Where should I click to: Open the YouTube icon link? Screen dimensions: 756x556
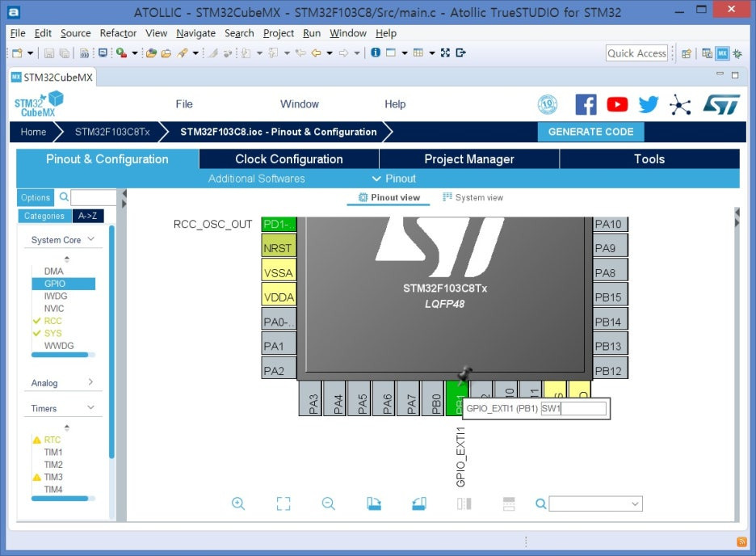click(617, 104)
